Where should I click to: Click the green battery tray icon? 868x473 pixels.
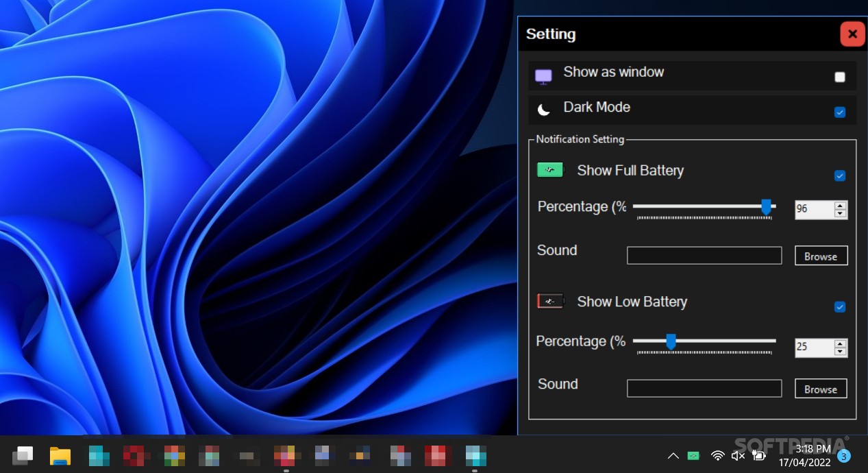click(693, 456)
